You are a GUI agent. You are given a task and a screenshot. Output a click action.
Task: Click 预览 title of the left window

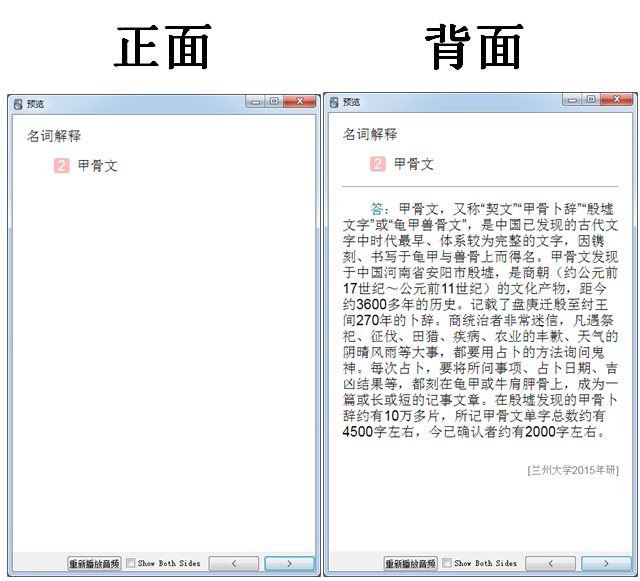click(35, 104)
